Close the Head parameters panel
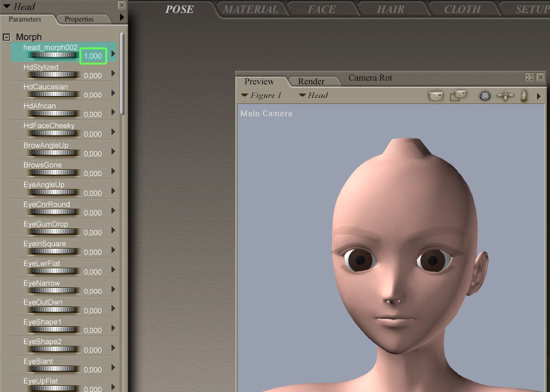The height and width of the screenshot is (392, 550). point(121,5)
